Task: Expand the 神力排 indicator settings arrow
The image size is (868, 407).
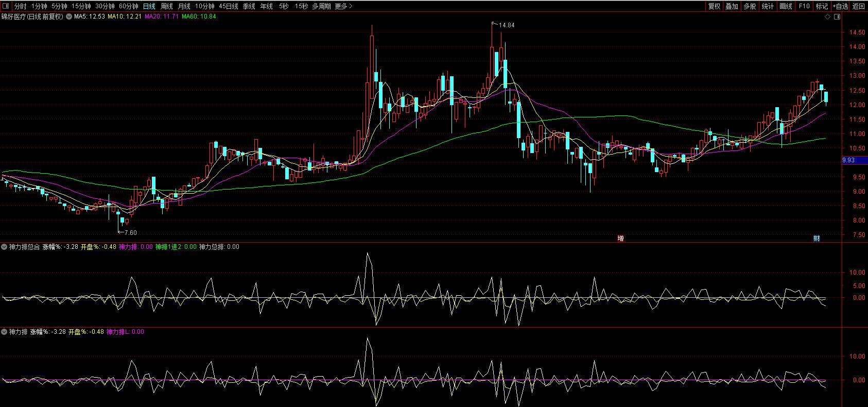Action: click(4, 332)
